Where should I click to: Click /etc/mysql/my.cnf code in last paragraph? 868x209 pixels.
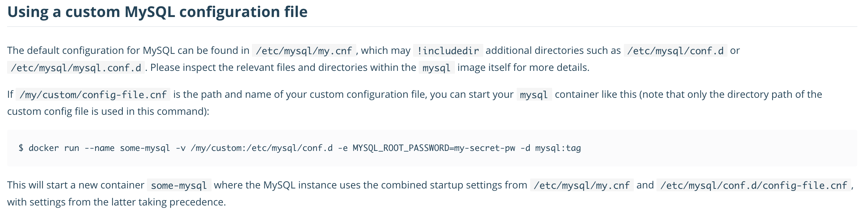coord(582,185)
